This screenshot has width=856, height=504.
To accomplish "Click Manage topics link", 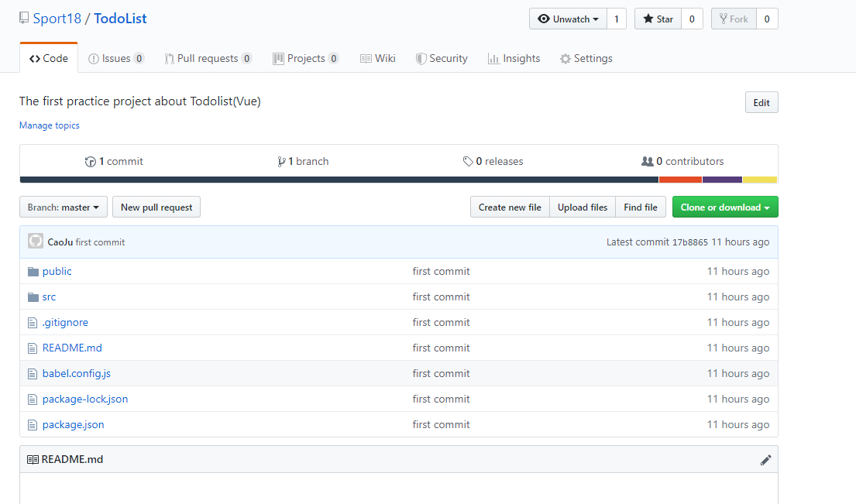I will tap(49, 125).
